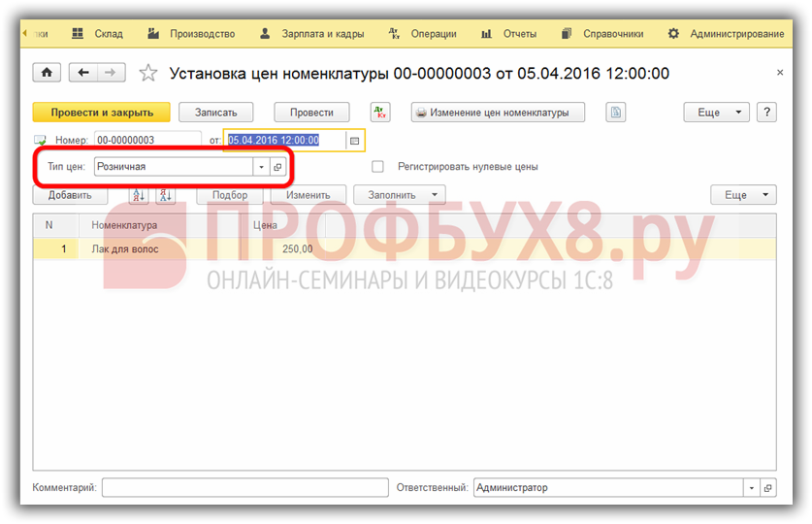Open the table Еще command menu

point(743,195)
